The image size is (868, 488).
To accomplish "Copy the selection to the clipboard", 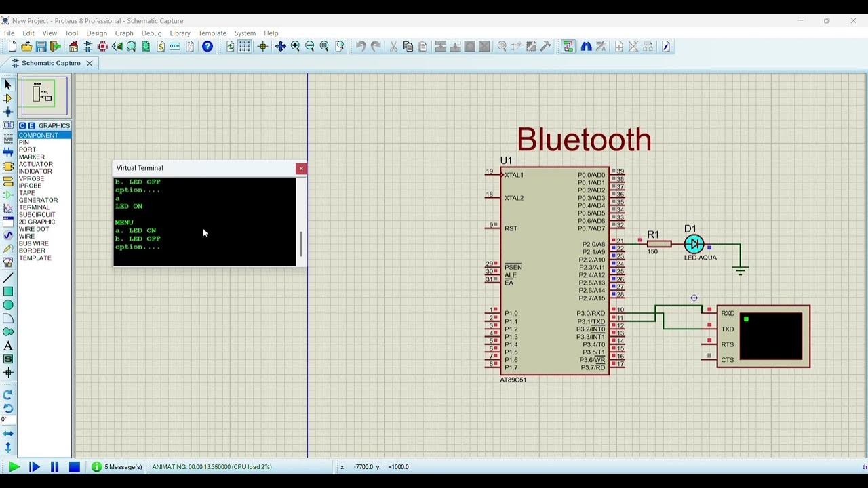I will click(x=408, y=46).
